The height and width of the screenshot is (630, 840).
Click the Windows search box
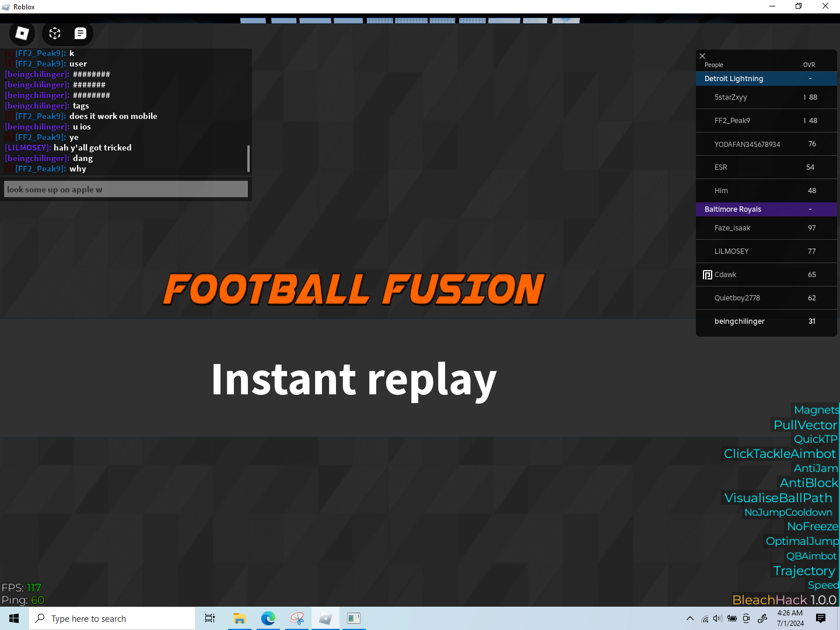tap(112, 618)
